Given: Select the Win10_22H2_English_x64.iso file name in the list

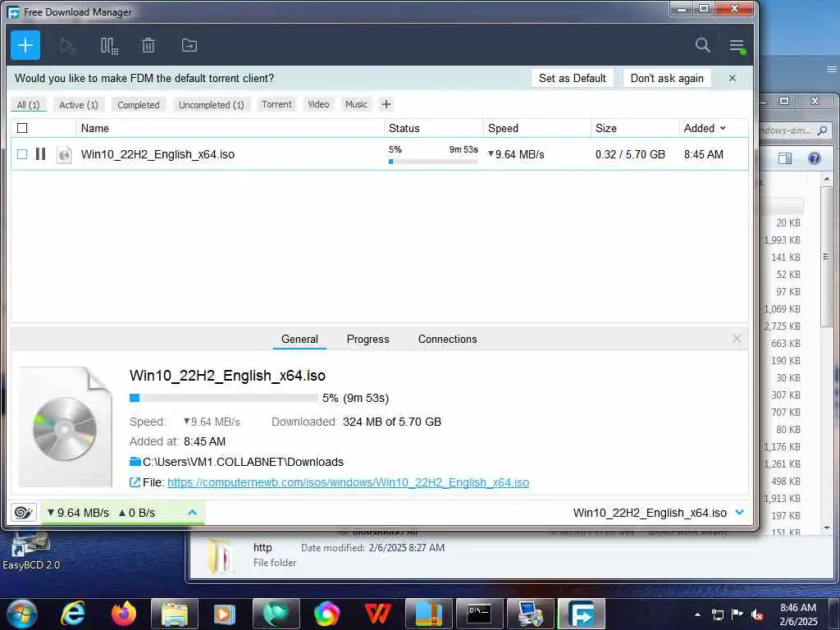Looking at the screenshot, I should click(157, 154).
